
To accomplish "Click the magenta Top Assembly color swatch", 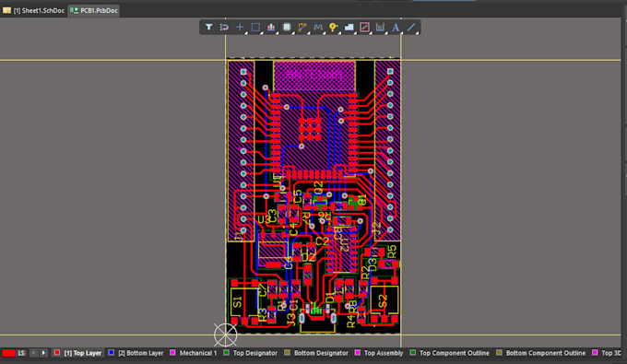I will 357,352.
